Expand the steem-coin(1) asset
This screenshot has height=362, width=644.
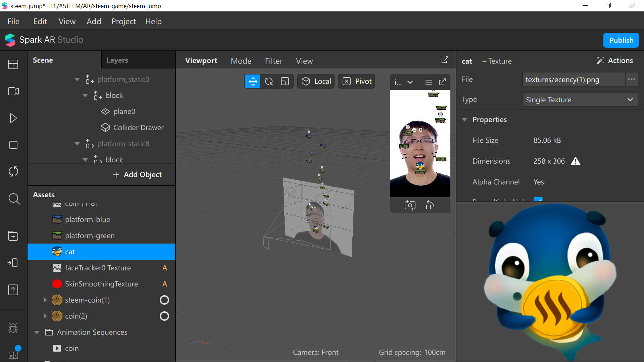pyautogui.click(x=45, y=300)
